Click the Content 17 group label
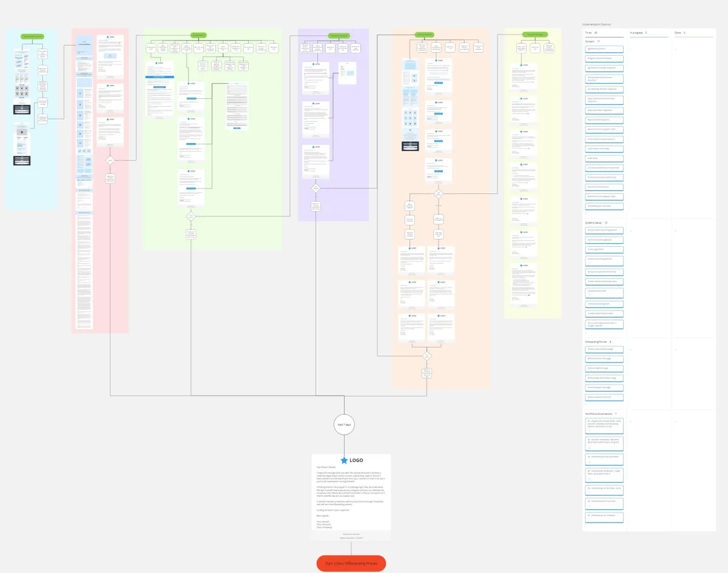Image resolution: width=728 pixels, height=573 pixels. point(591,41)
